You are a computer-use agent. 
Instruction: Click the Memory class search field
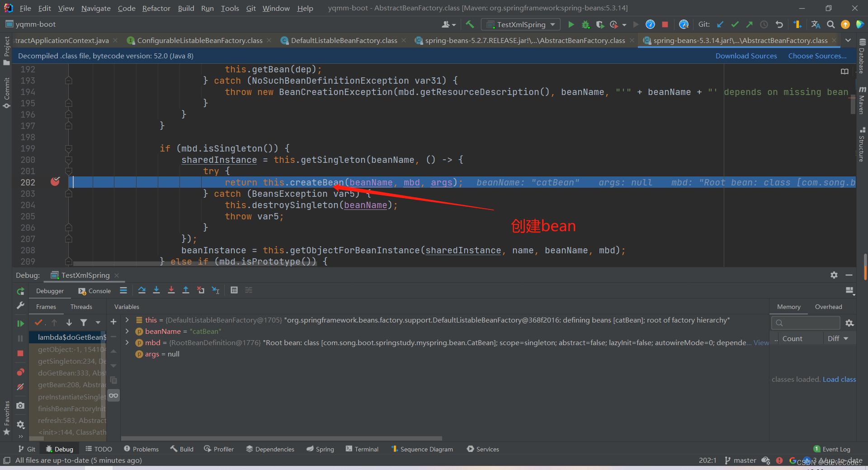coord(805,323)
